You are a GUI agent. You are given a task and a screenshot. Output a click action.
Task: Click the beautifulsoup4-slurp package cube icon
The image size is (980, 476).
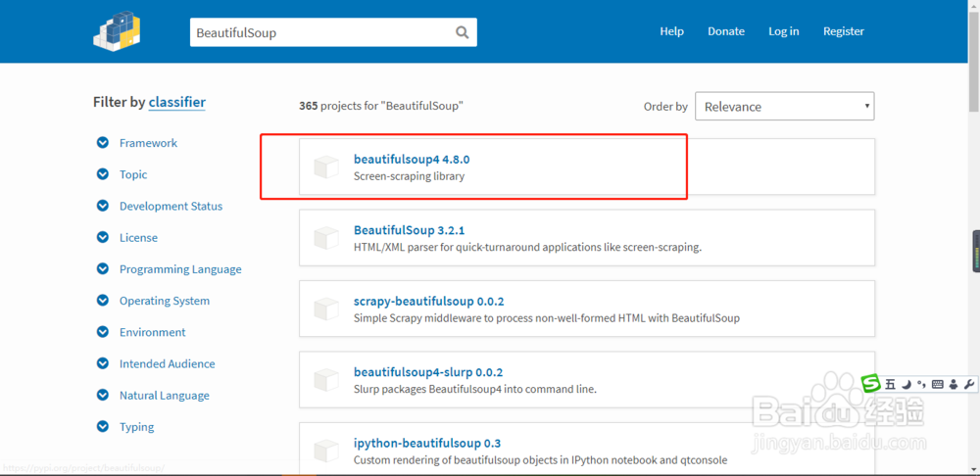325,380
